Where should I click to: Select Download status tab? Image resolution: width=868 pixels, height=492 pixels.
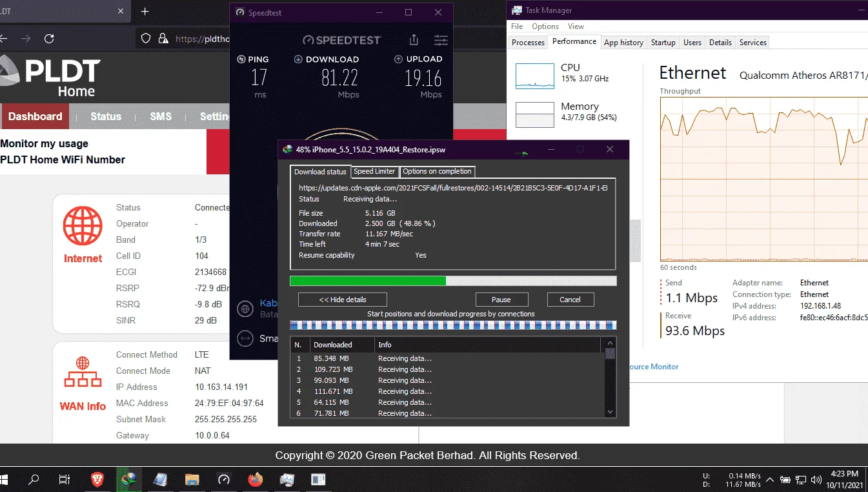(x=320, y=172)
